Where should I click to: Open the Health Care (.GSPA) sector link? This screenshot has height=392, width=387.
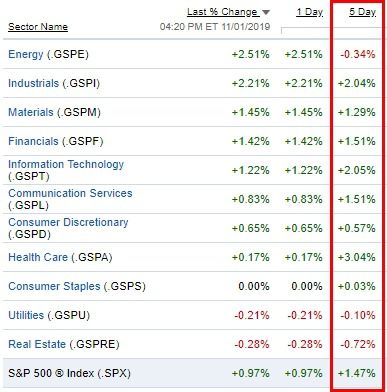coord(60,257)
